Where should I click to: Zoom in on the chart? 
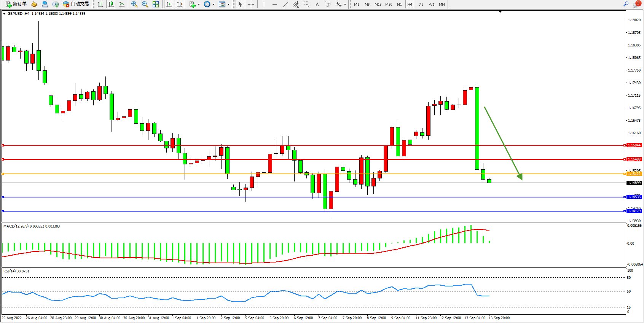coord(134,4)
